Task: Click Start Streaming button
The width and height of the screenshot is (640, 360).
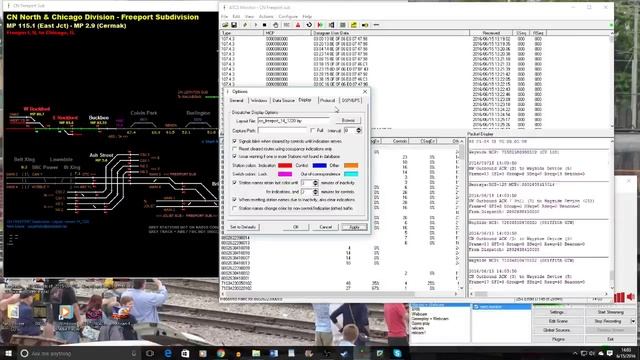Action: [610, 312]
